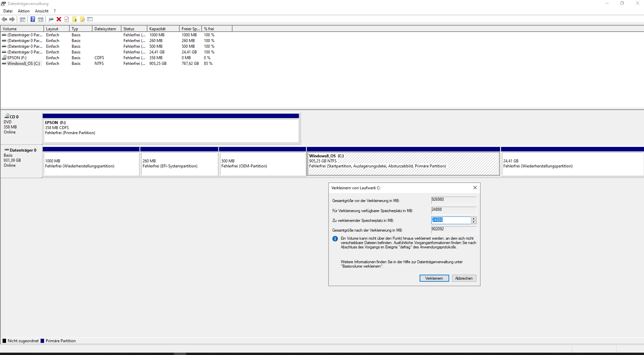Viewport: 644px width, 355px height.
Task: Sort by the Volume column header
Action: click(22, 29)
